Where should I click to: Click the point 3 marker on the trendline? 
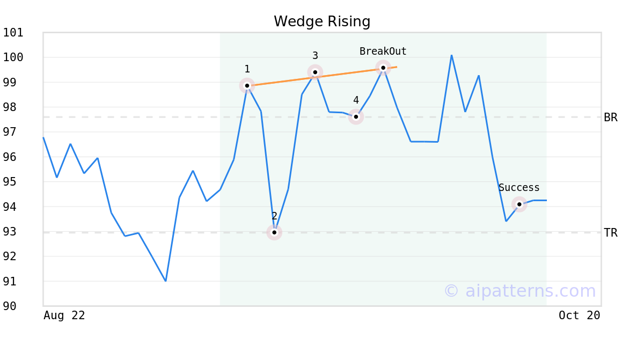click(315, 72)
